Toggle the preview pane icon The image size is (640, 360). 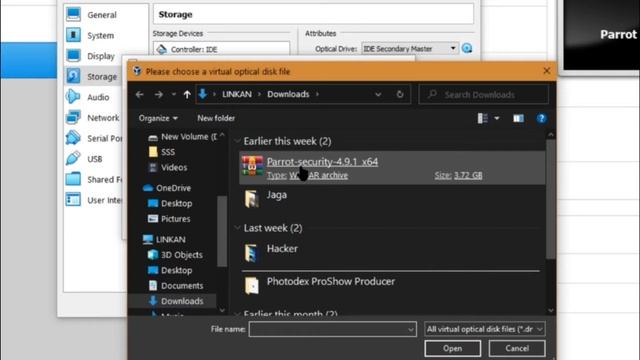tap(518, 118)
